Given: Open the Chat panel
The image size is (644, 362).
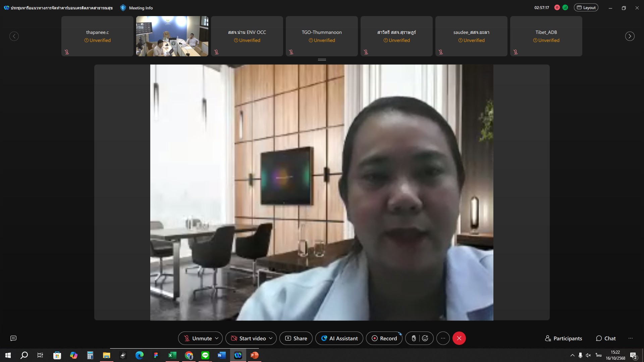Looking at the screenshot, I should 606,338.
